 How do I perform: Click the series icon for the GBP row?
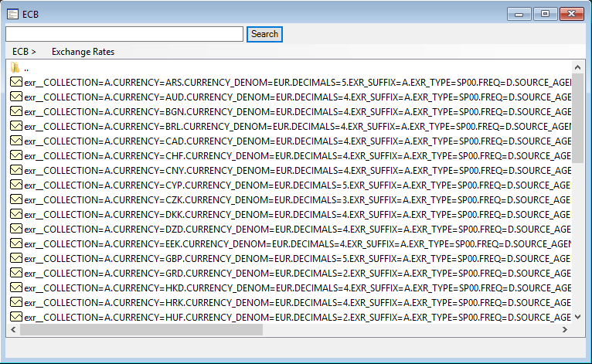pos(16,258)
